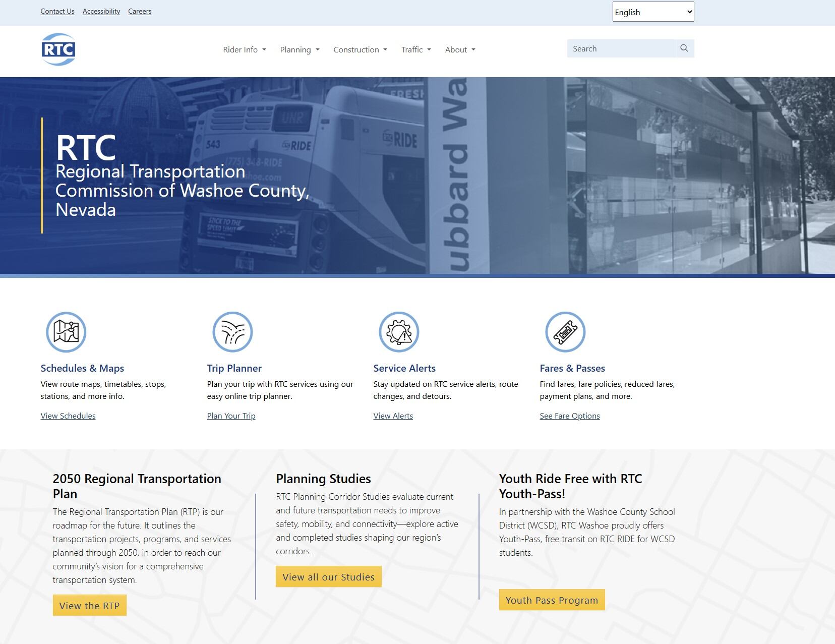Click the View Alerts link
Viewport: 835px width, 644px height.
pos(393,416)
